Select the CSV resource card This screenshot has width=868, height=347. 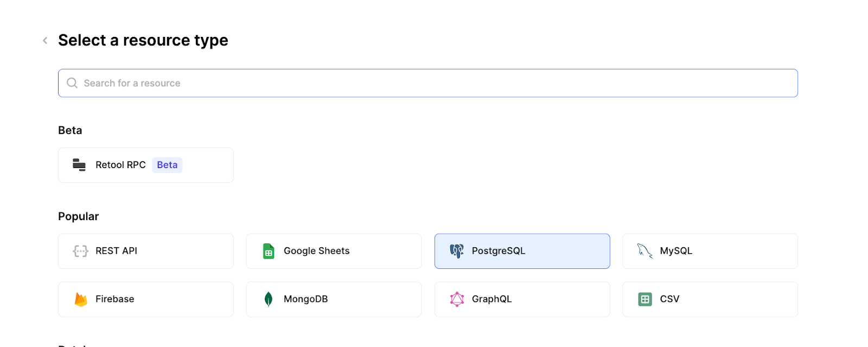tap(710, 299)
